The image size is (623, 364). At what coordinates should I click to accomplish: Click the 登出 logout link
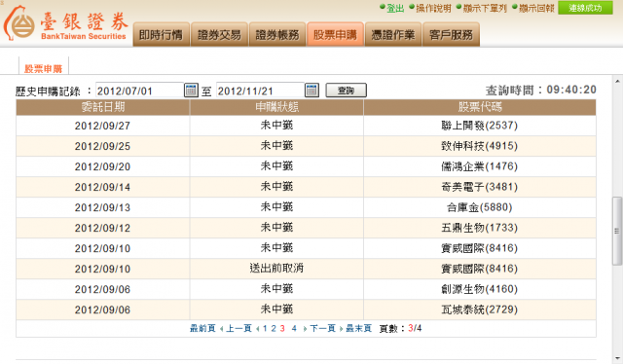click(x=395, y=8)
